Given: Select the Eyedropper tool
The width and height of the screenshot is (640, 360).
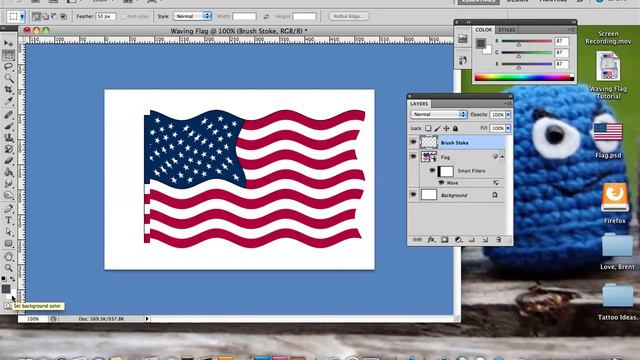Looking at the screenshot, I should pos(8,101).
